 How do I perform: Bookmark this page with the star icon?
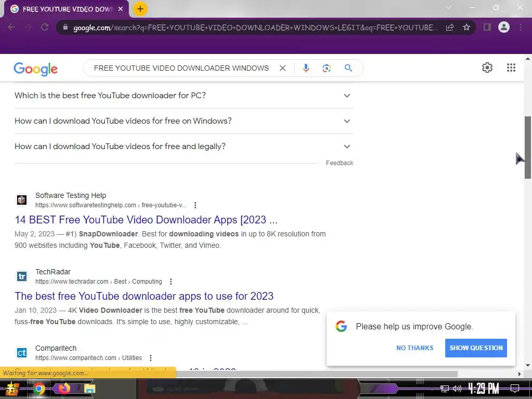pyautogui.click(x=467, y=27)
